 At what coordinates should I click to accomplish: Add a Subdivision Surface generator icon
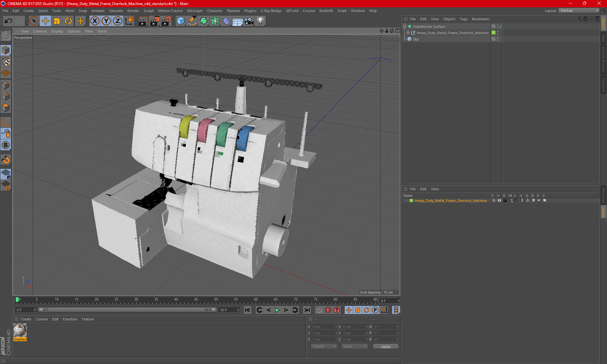[x=204, y=21]
